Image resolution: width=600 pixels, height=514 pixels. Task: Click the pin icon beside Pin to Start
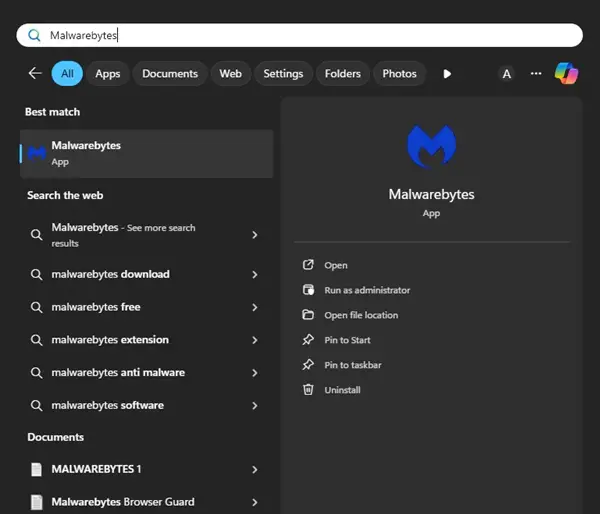[308, 339]
